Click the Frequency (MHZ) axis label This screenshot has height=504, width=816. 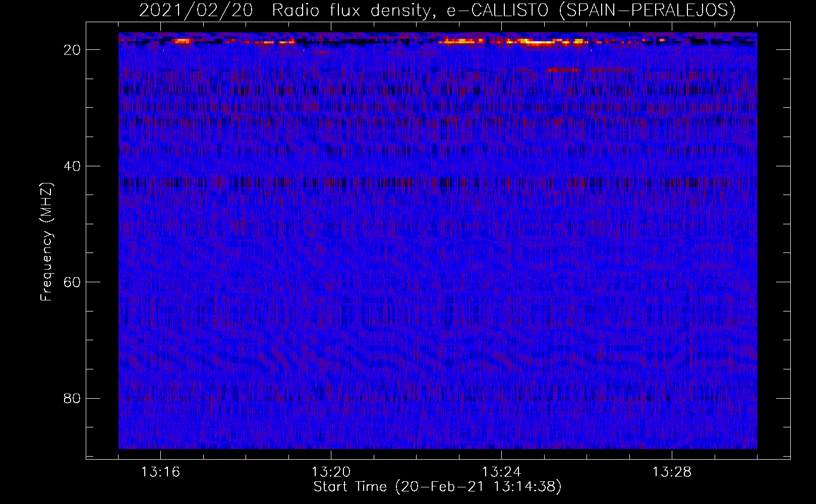(46, 242)
